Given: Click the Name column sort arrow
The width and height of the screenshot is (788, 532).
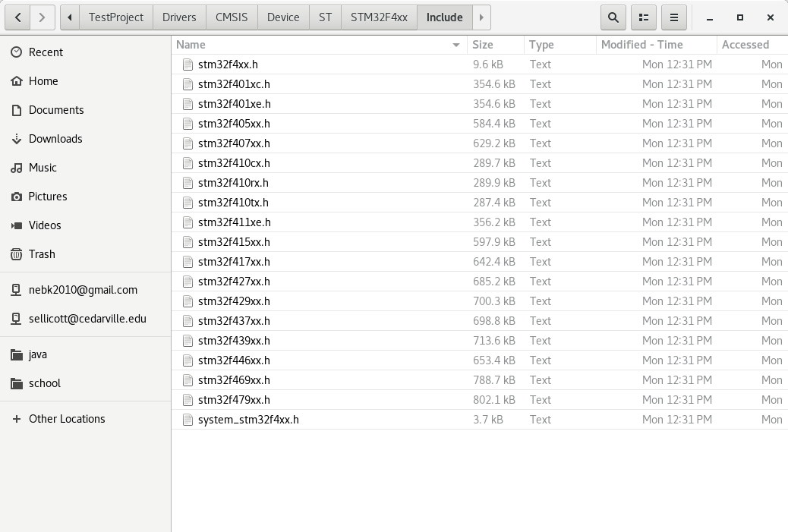Looking at the screenshot, I should click(x=456, y=46).
